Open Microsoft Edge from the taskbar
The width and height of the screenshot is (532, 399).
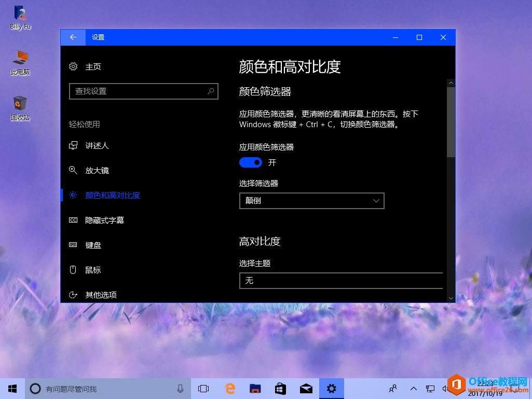(229, 388)
